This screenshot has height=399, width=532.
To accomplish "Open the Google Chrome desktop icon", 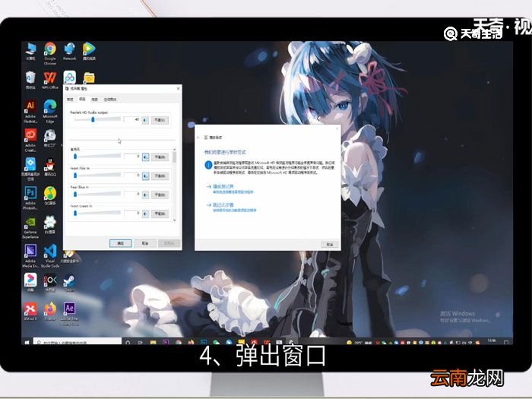I will click(50, 53).
